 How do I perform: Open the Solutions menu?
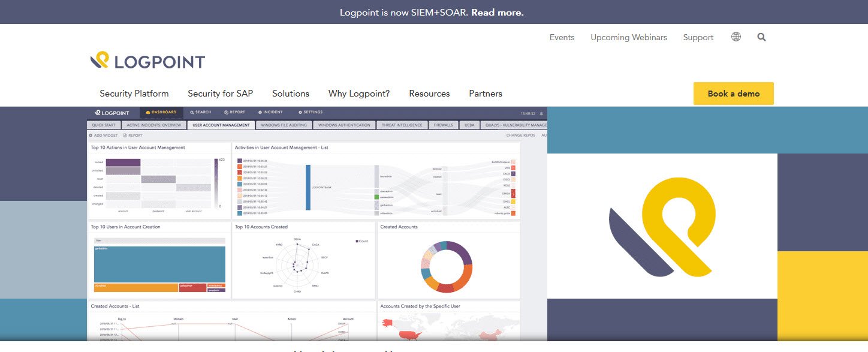pos(291,94)
